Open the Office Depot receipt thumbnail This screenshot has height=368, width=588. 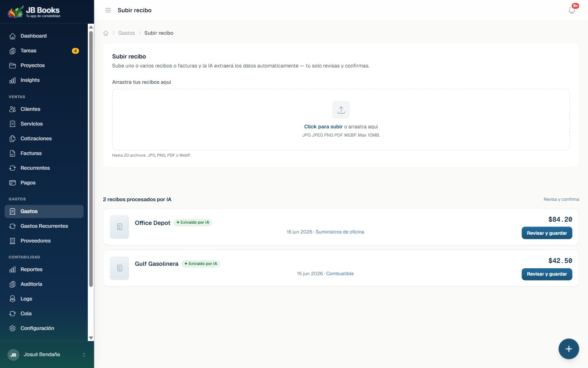120,227
